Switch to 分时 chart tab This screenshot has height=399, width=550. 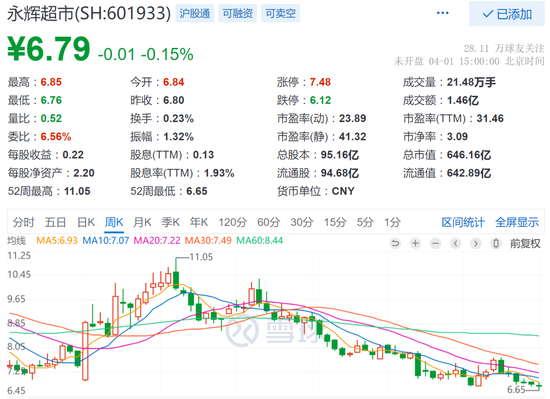tap(24, 222)
